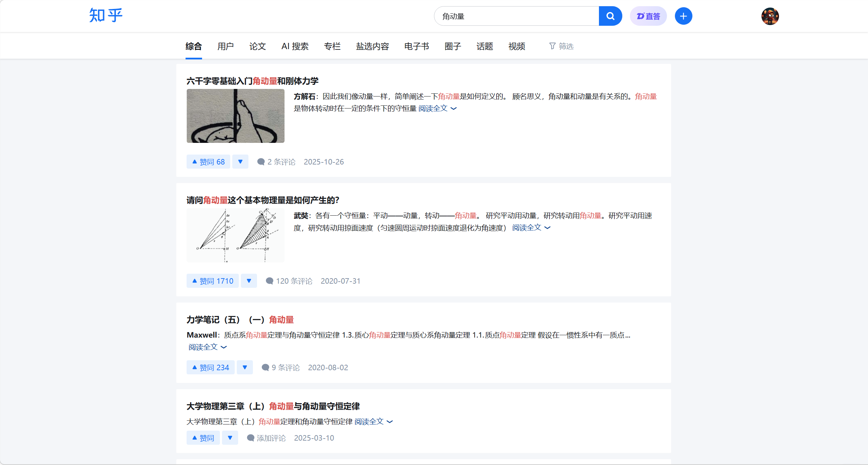Switch to the 用户 tab
The width and height of the screenshot is (868, 465).
click(x=225, y=46)
